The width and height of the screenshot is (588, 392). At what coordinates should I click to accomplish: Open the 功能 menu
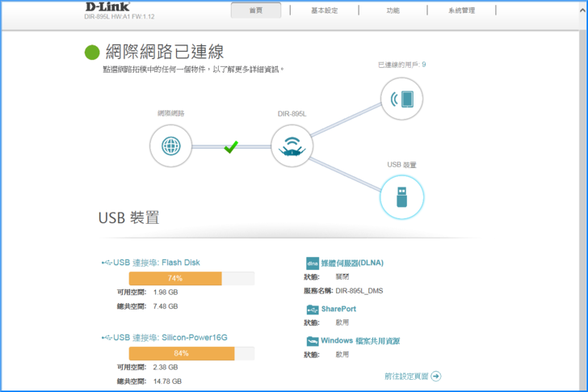[x=393, y=11]
